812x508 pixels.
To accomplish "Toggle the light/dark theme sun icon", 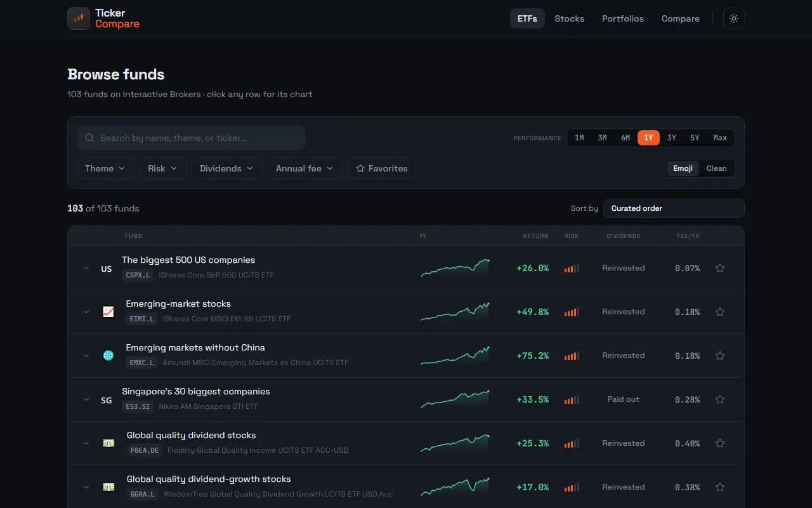I will tap(734, 18).
